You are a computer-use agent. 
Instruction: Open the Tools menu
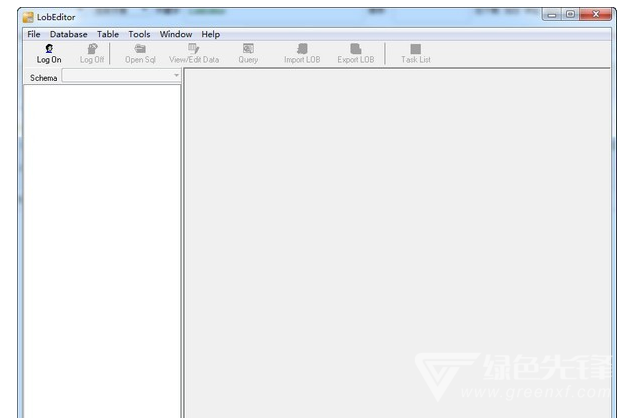tap(139, 34)
